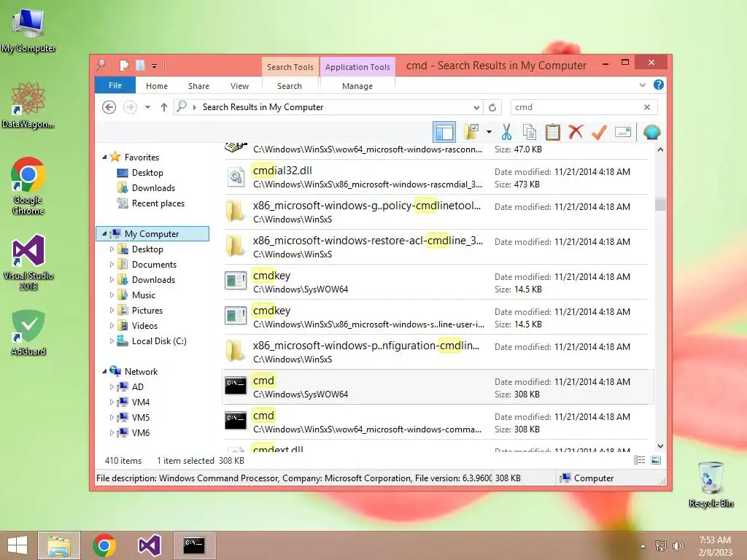Click the Search Results in My Computer address bar
The width and height of the screenshot is (747, 560).
[329, 107]
